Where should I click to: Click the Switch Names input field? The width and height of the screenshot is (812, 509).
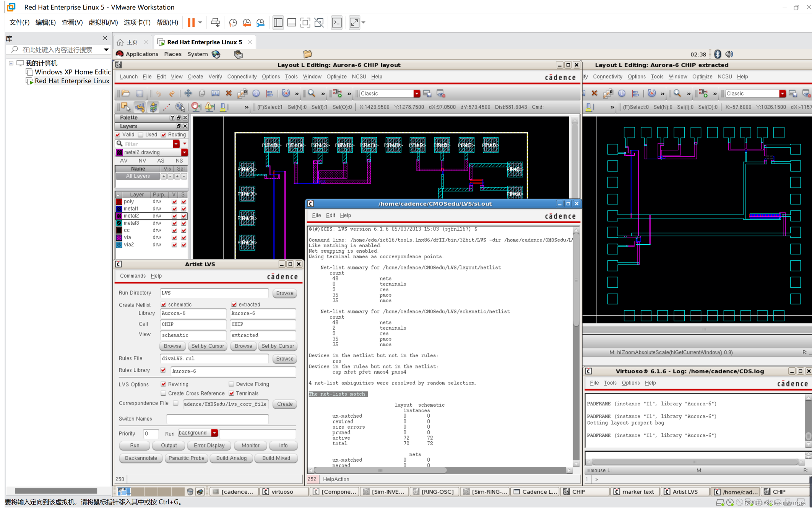point(217,419)
